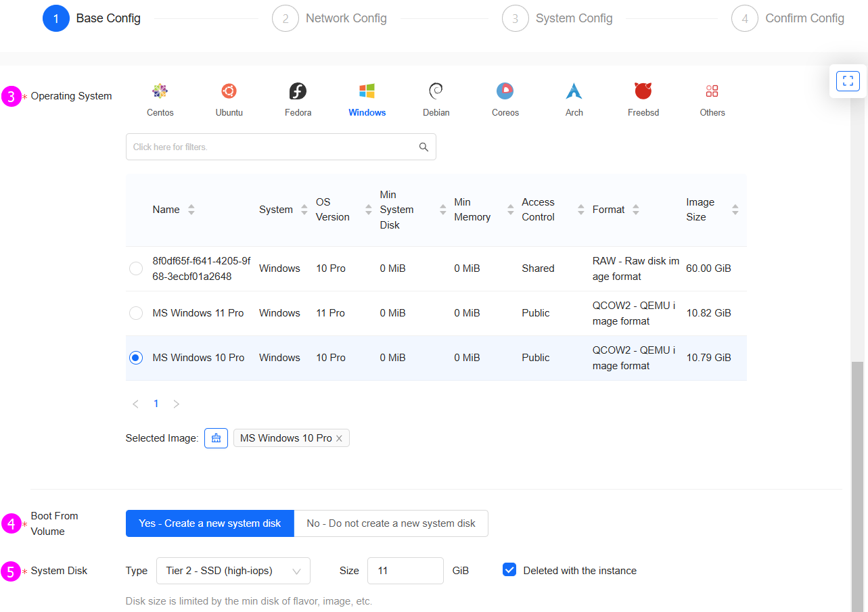
Task: Select the MS Windows 11 Pro radio button
Action: (136, 313)
